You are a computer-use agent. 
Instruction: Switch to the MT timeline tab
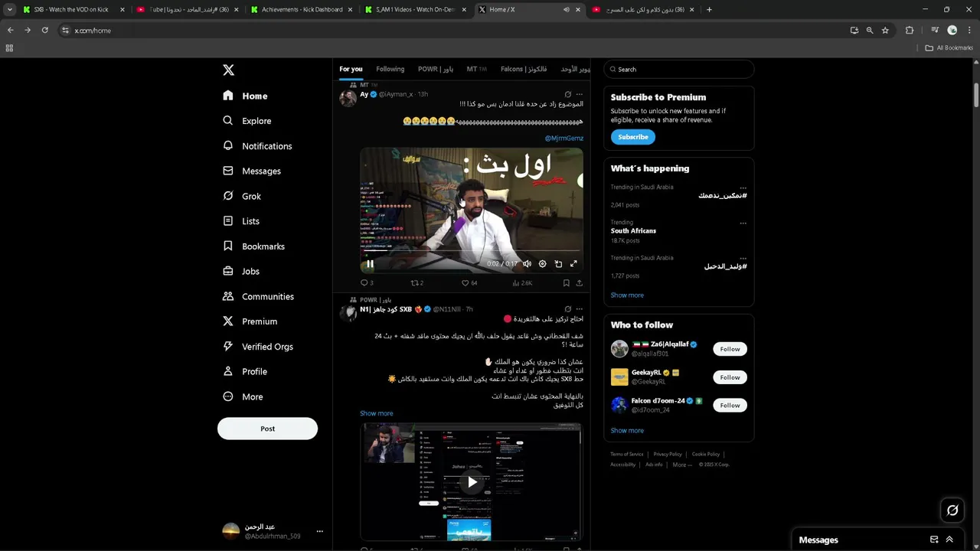pos(477,69)
